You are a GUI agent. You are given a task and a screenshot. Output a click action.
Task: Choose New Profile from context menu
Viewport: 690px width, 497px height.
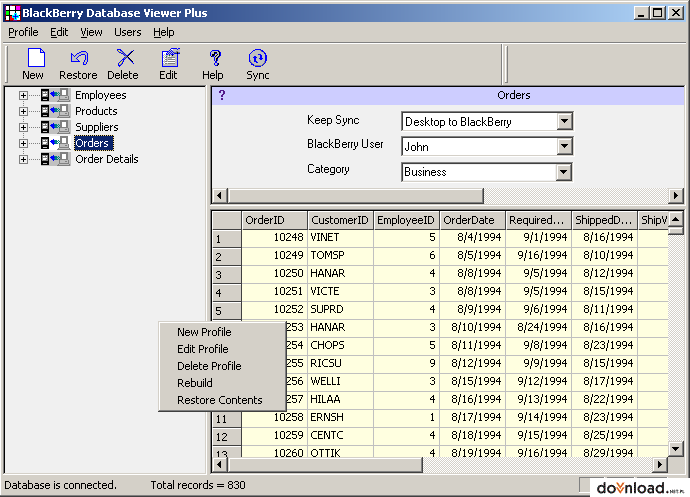tap(204, 332)
